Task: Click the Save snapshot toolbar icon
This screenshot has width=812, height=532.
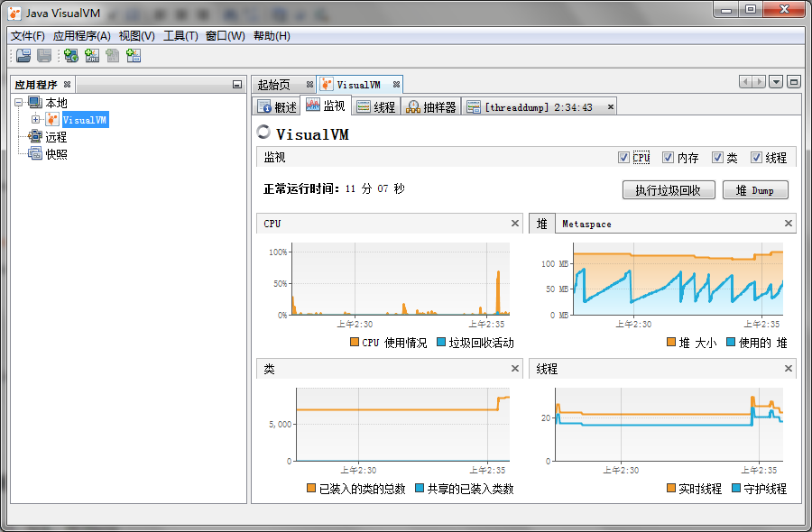Action: [44, 55]
